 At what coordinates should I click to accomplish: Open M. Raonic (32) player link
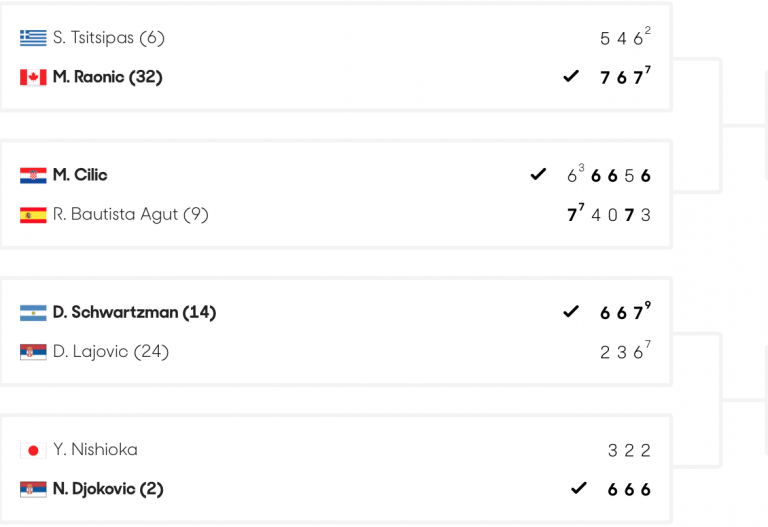(x=108, y=77)
